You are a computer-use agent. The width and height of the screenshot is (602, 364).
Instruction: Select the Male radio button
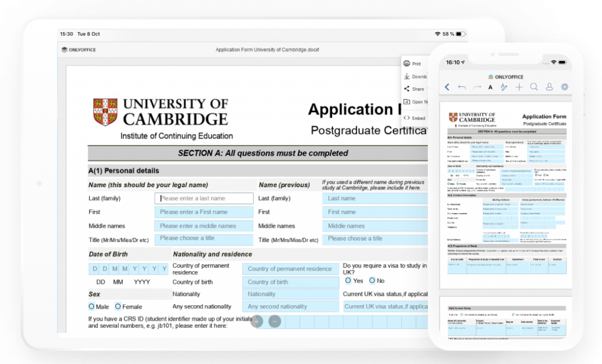click(x=92, y=306)
